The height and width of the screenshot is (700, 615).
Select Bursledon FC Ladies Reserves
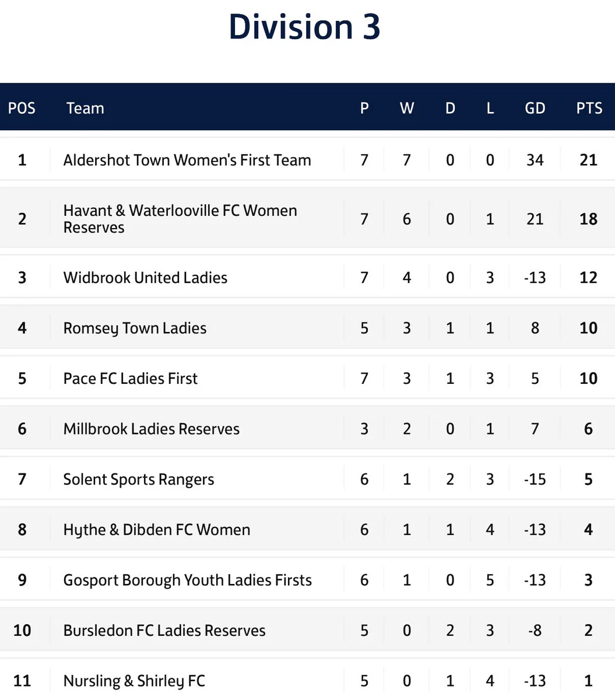click(x=164, y=631)
